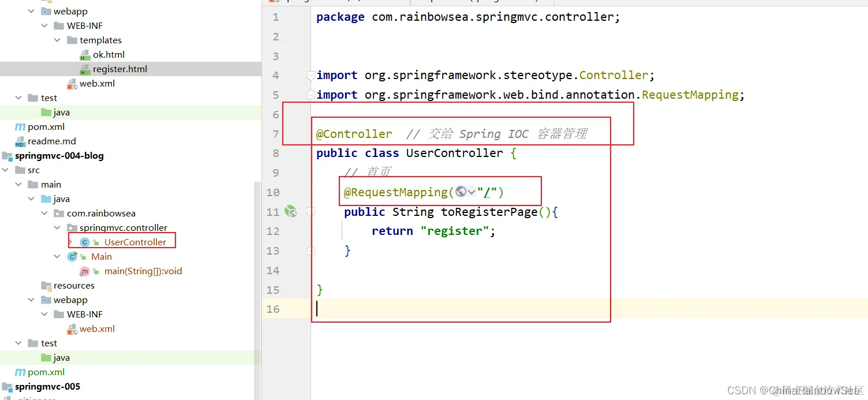Image resolution: width=868 pixels, height=400 pixels.
Task: Click the register.html file icon
Action: point(84,69)
